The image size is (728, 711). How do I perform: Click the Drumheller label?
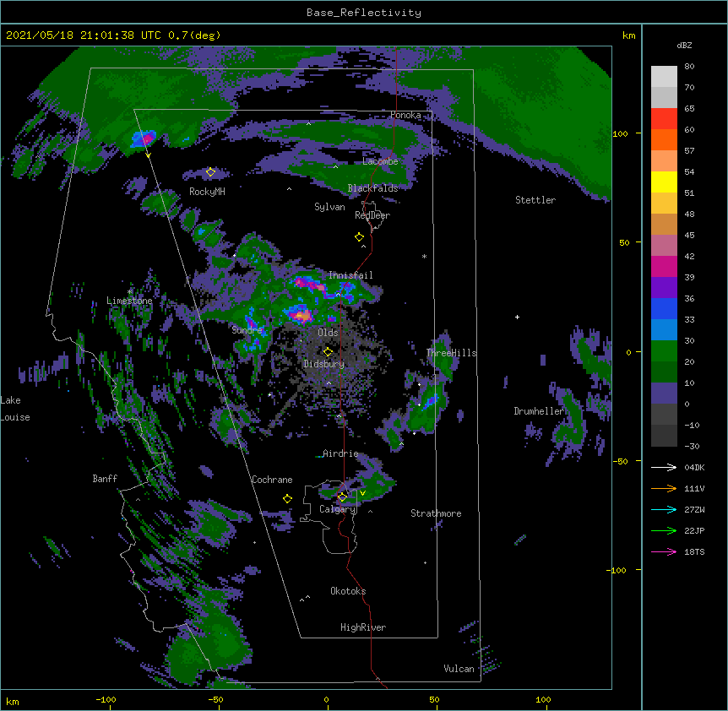tap(539, 411)
